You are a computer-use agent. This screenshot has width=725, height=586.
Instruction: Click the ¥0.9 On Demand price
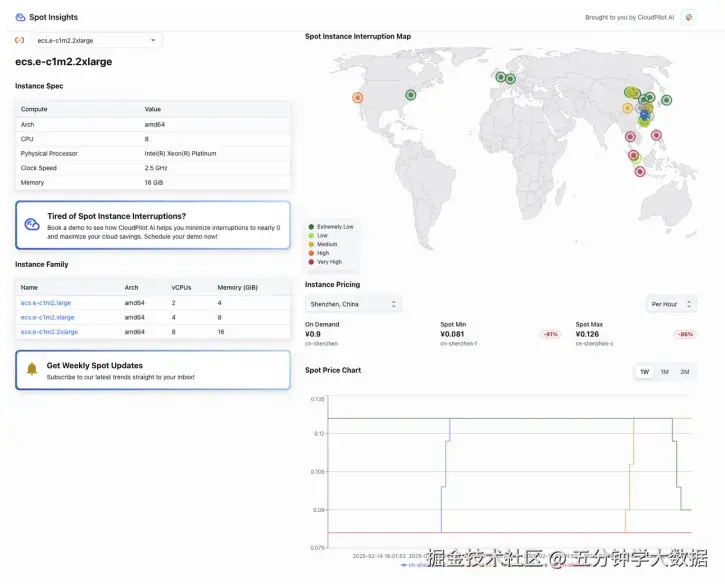[x=313, y=334]
